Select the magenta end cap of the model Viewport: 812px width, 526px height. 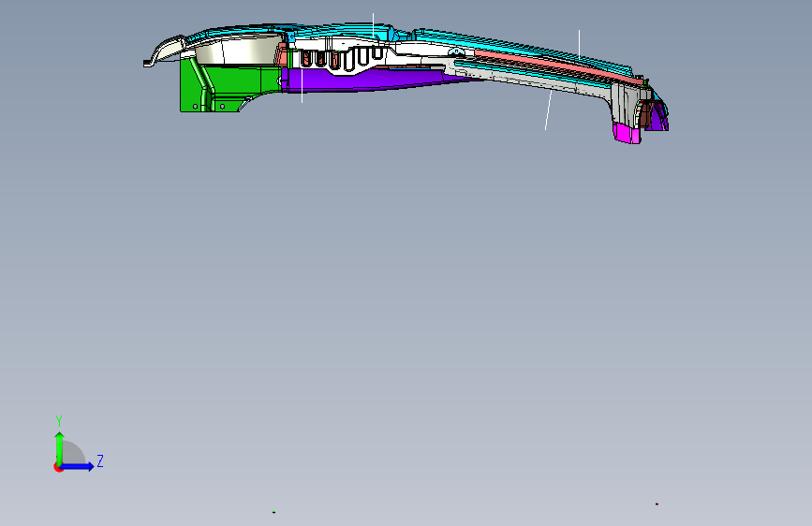click(x=627, y=133)
